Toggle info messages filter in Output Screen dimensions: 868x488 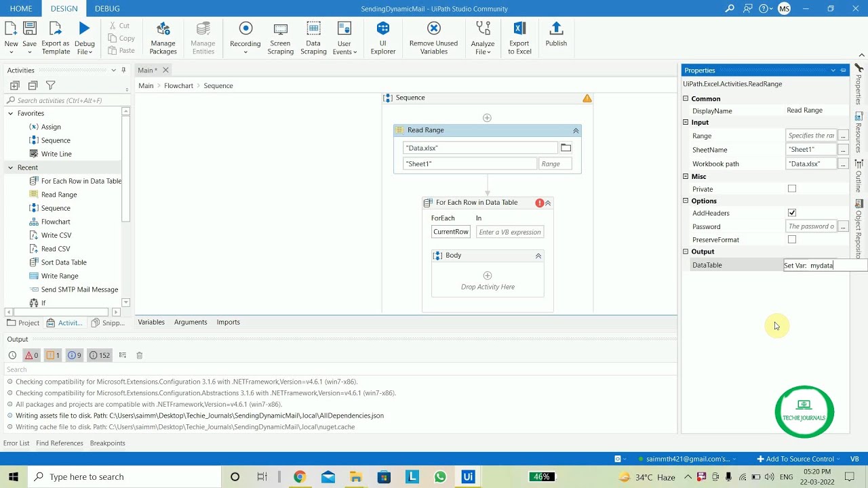(x=74, y=355)
